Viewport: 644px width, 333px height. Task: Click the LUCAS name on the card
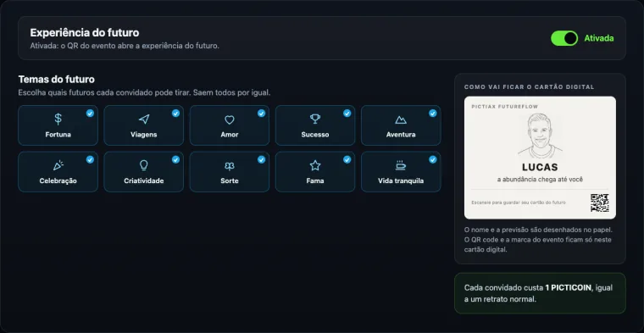(540, 168)
